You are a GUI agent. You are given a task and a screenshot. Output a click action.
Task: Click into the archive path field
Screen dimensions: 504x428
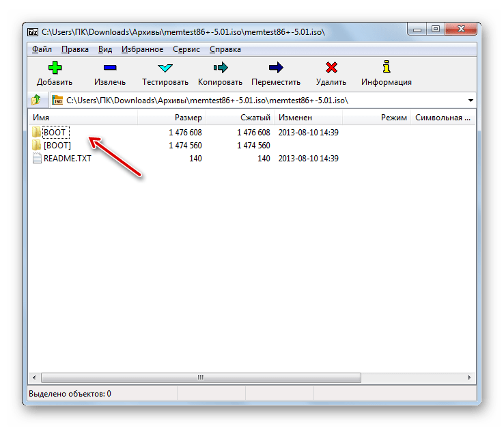(264, 101)
